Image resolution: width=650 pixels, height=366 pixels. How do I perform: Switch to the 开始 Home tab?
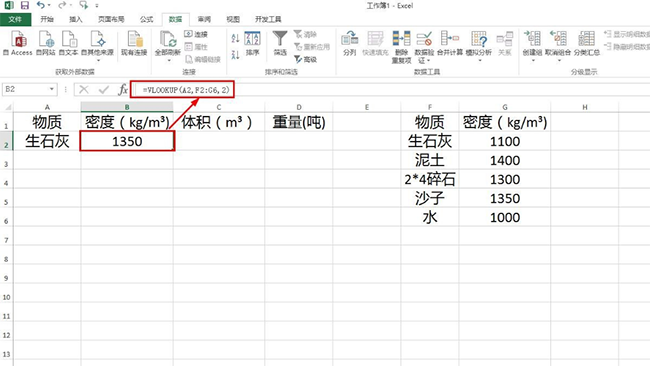click(x=47, y=19)
